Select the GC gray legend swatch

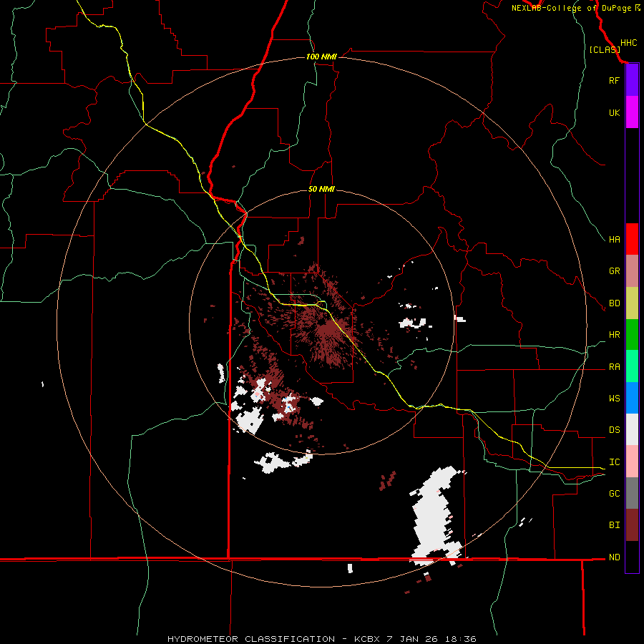tap(632, 493)
